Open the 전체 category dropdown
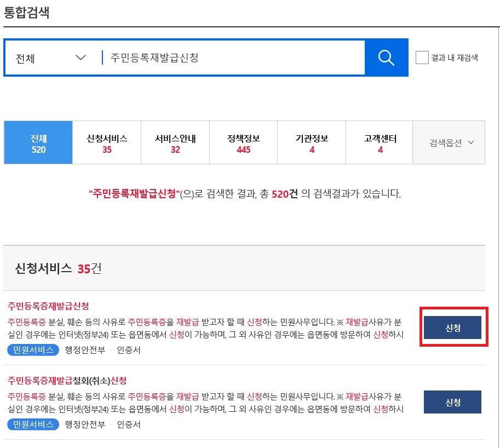Image resolution: width=500 pixels, height=448 pixels. click(51, 58)
